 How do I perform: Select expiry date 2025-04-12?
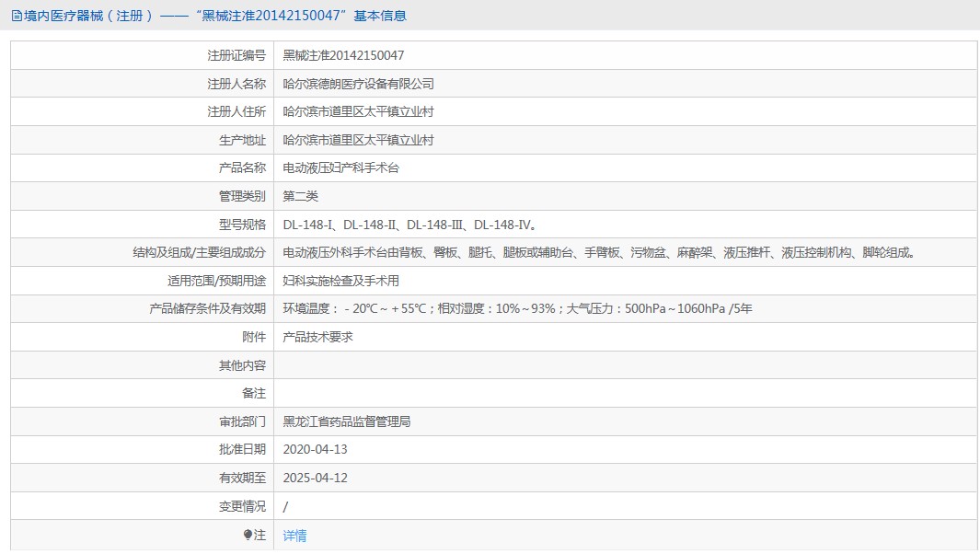click(x=315, y=478)
